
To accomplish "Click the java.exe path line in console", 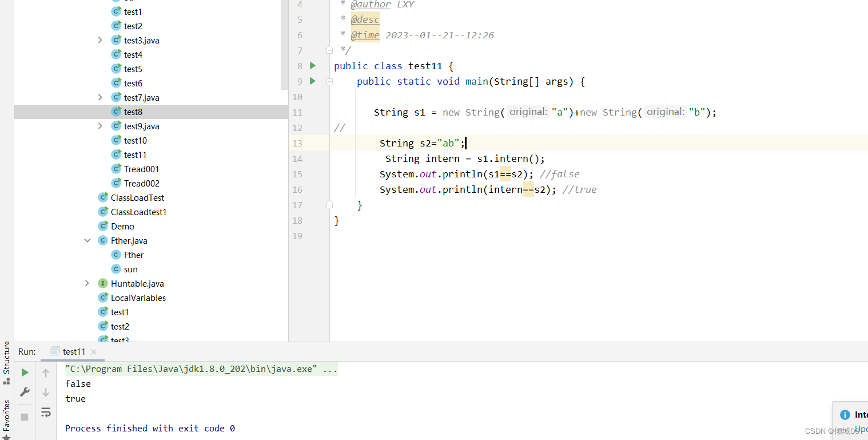I will click(201, 369).
